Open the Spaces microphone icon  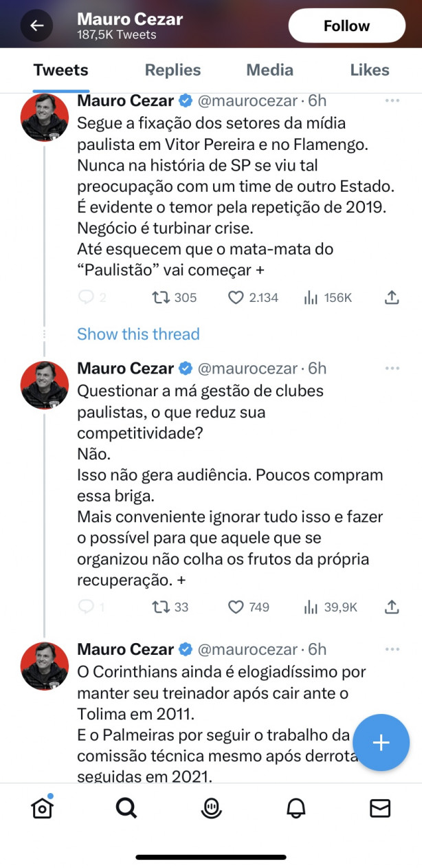[211, 808]
